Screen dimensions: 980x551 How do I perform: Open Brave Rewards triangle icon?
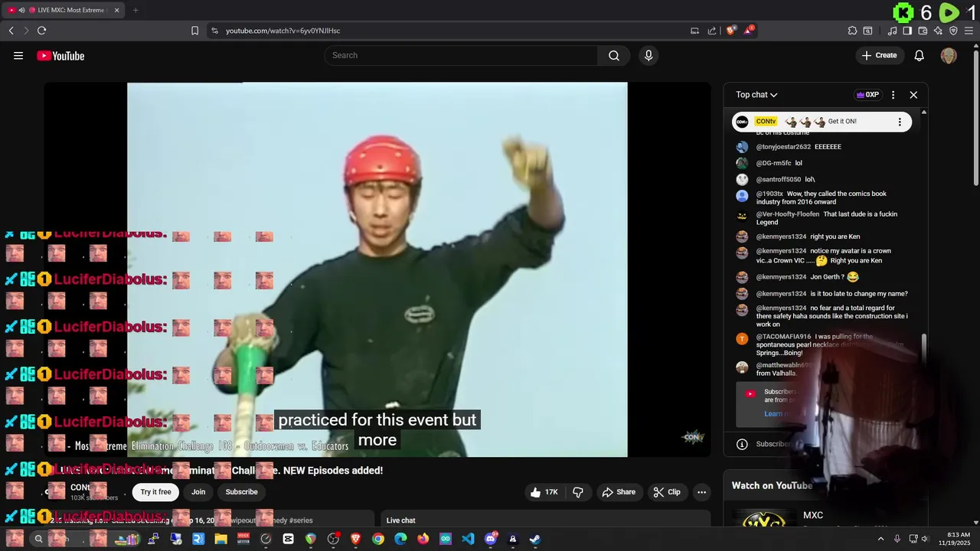pyautogui.click(x=749, y=31)
